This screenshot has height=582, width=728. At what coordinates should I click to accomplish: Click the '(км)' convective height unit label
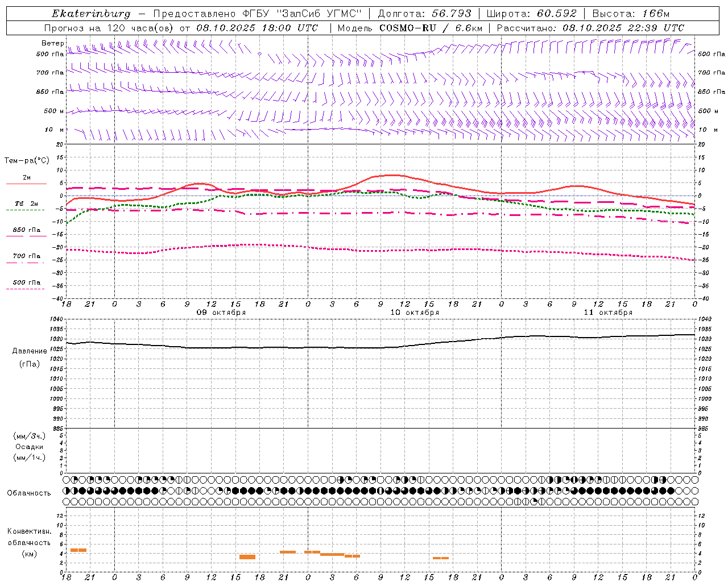point(29,554)
